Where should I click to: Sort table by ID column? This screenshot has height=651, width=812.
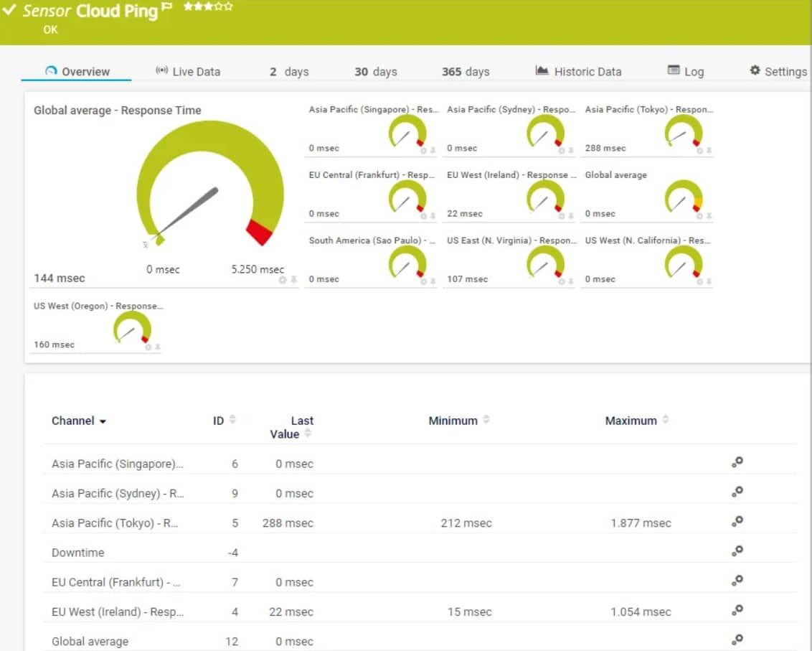pyautogui.click(x=232, y=419)
